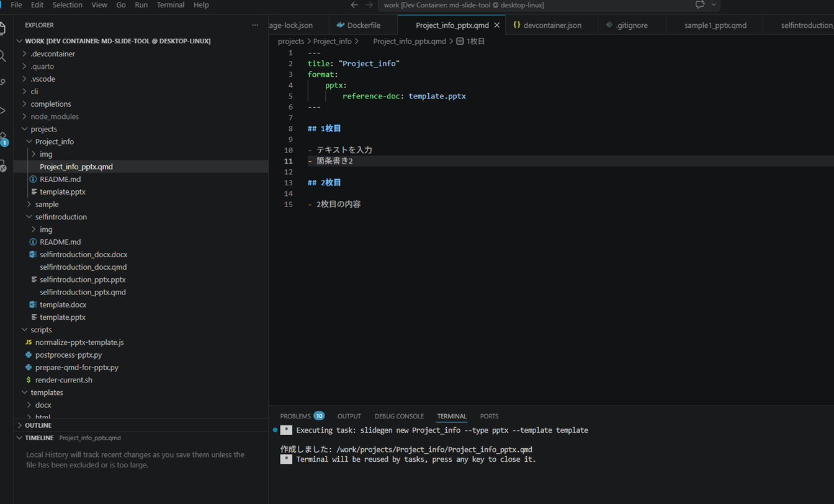The width and height of the screenshot is (834, 504).
Task: Click the 1枚目 symbol in the breadcrumb
Action: coord(471,42)
